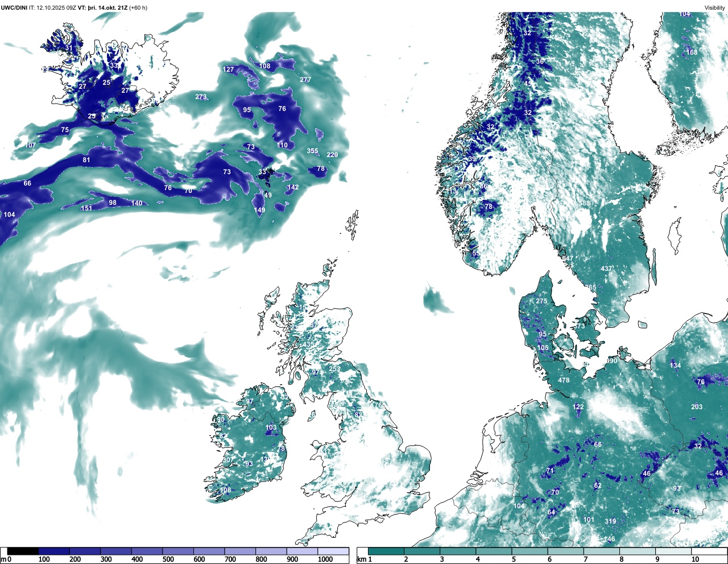Click the '14.okt. 21Z' valid time text

[113, 7]
